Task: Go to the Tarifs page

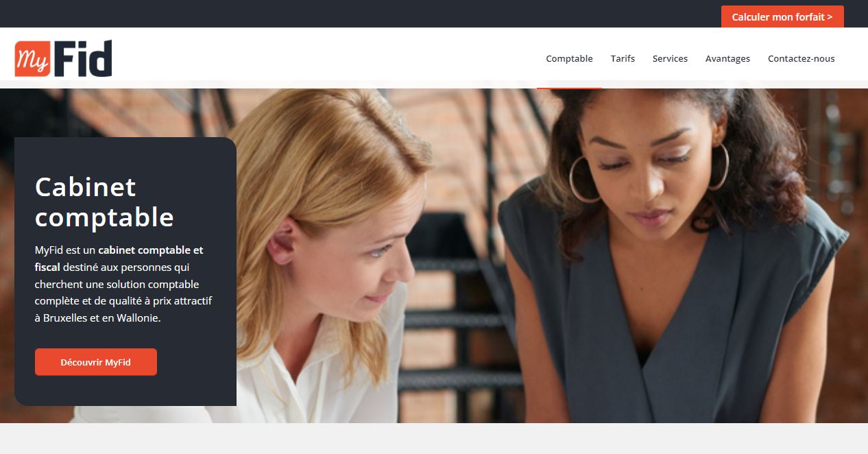Action: coord(623,58)
